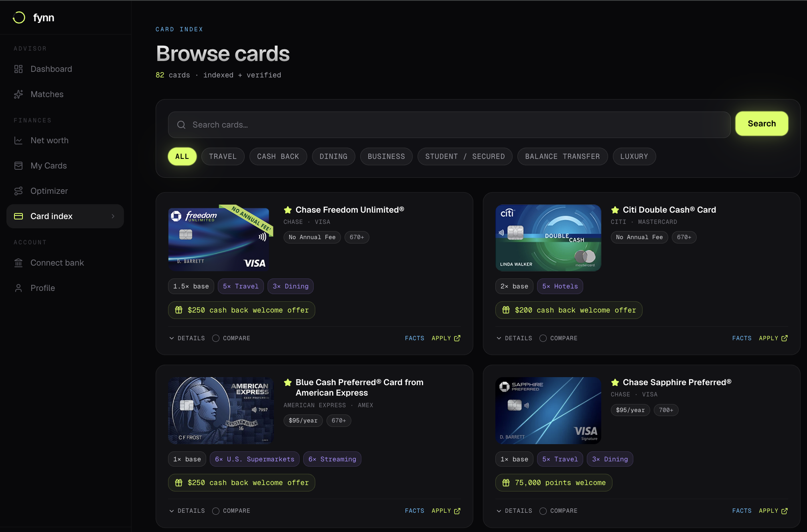The width and height of the screenshot is (807, 532).
Task: Click star icon beside Blue Cash Preferred
Action: [288, 382]
